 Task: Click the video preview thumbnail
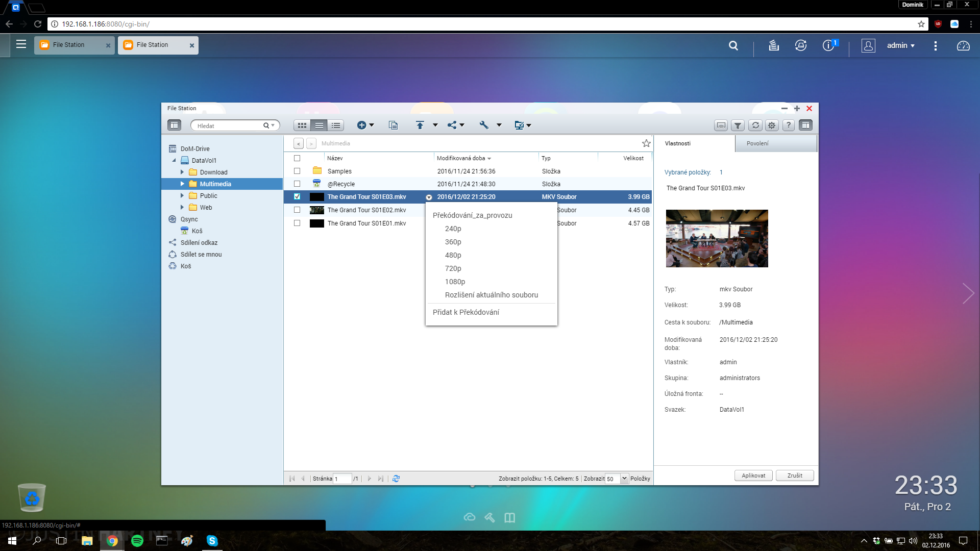point(717,238)
